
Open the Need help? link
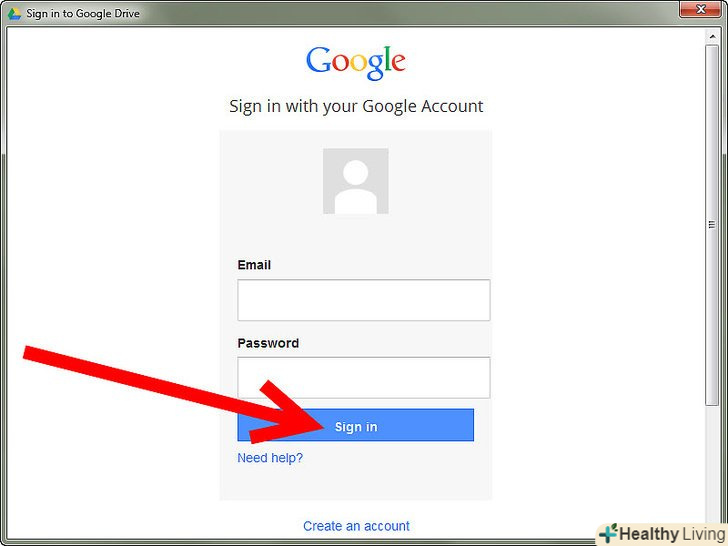click(270, 458)
